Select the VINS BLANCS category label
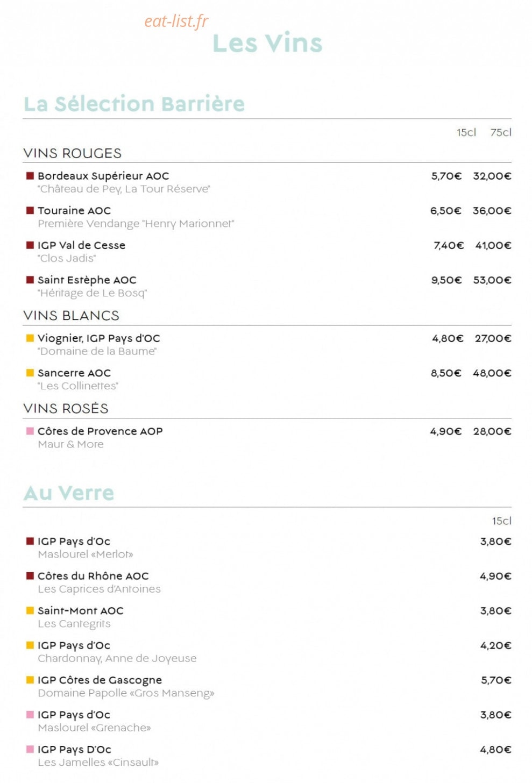 (x=71, y=316)
